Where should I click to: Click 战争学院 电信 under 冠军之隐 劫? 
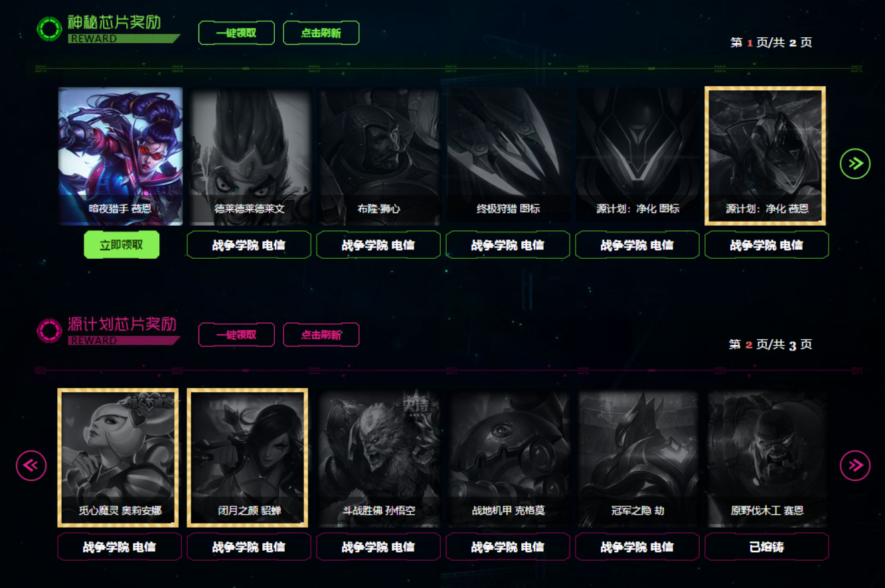pyautogui.click(x=637, y=547)
